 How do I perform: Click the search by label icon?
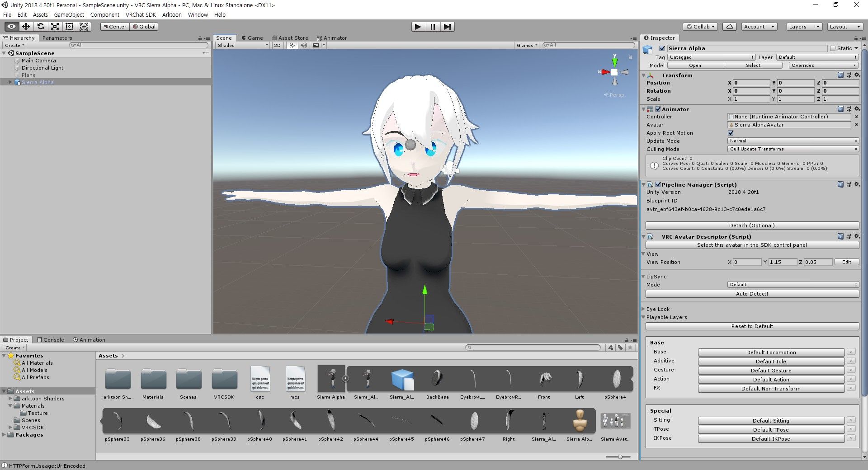coord(620,348)
